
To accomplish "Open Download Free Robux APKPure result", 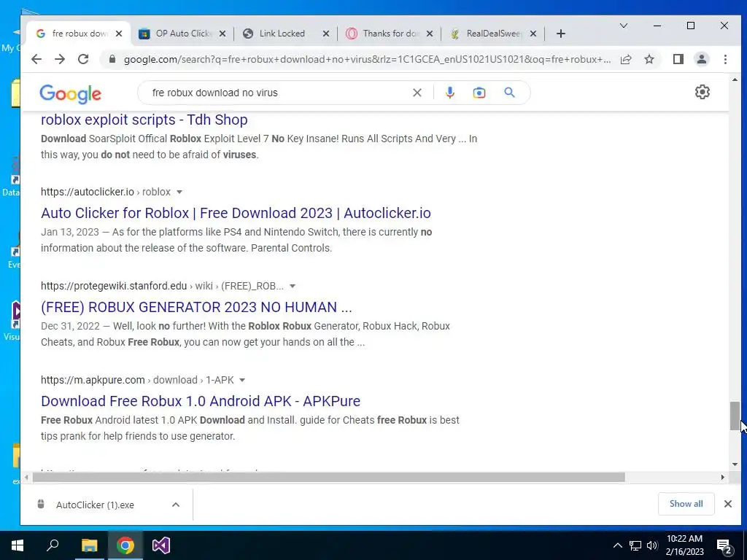I will tap(201, 401).
